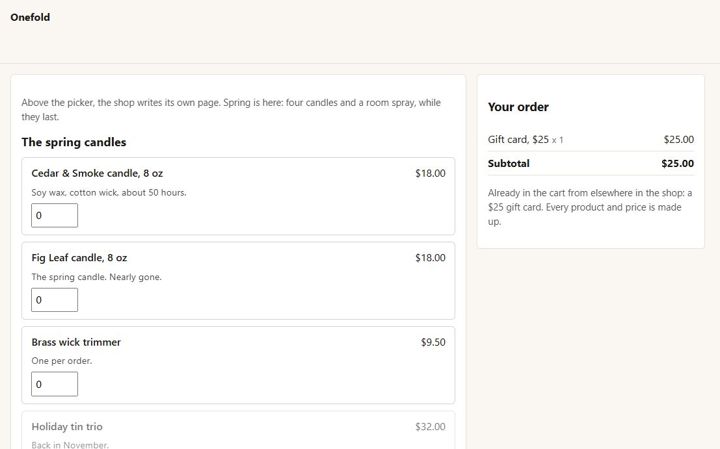
Task: Click the "Soy wax, cotton wick" description
Action: pyautogui.click(x=109, y=192)
